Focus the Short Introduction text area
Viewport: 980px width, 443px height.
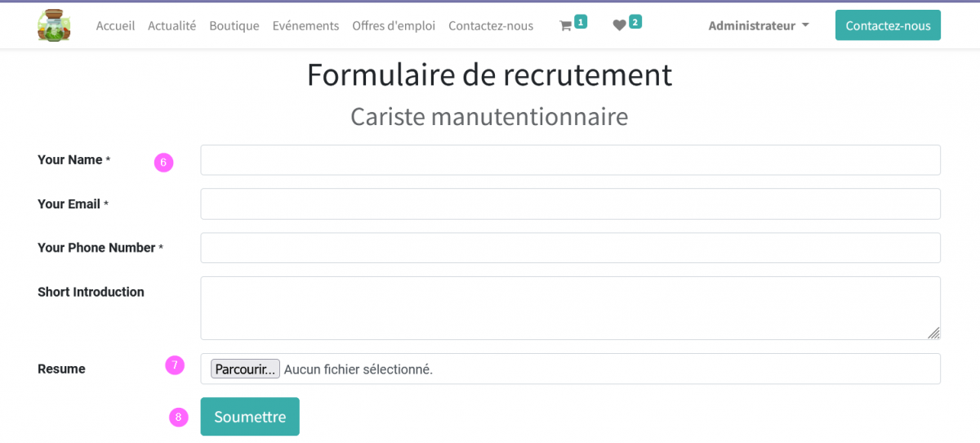coord(570,308)
